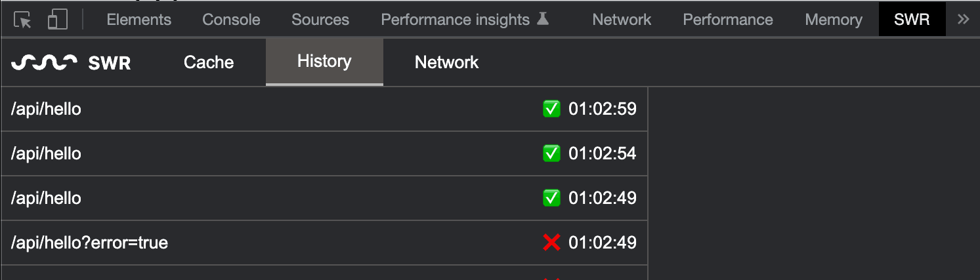This screenshot has width=980, height=280.
Task: Open the SWR panel's Network tab
Action: (x=446, y=62)
